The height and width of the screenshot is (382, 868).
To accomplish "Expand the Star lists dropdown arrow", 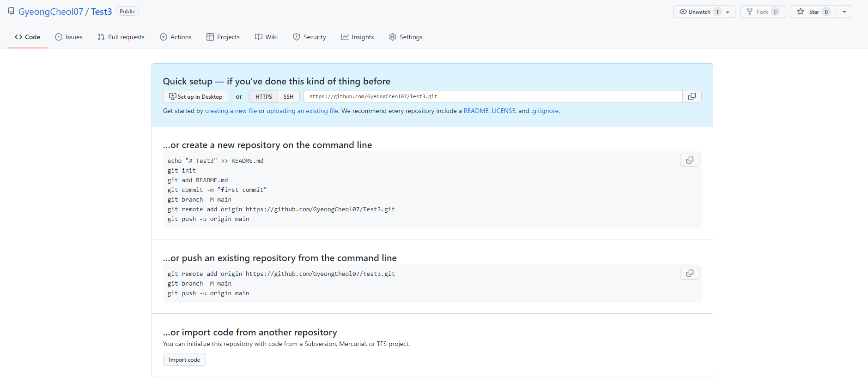I will [x=844, y=12].
